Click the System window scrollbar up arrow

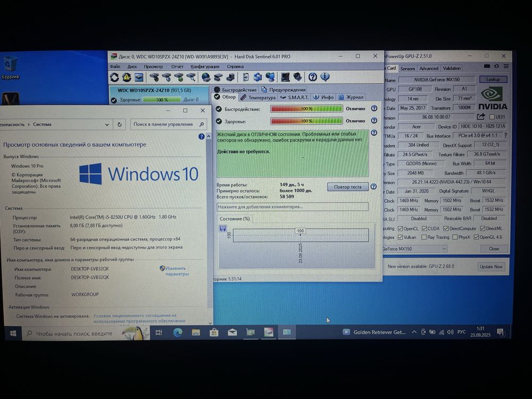click(x=209, y=136)
